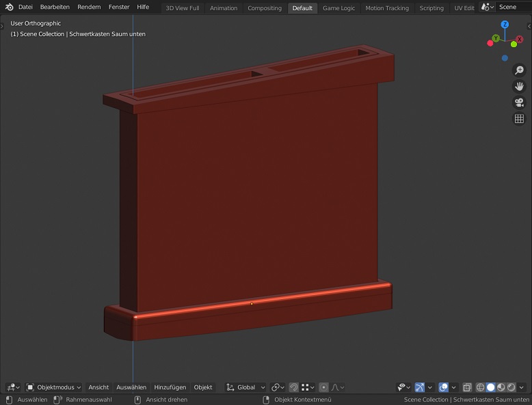Toggle viewport overlays display

[x=443, y=387]
